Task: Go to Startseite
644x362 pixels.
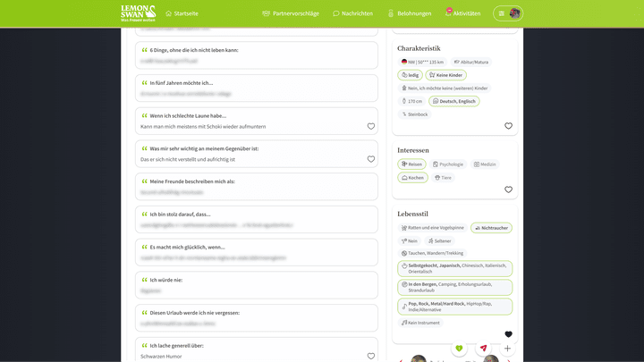Action: (182, 13)
